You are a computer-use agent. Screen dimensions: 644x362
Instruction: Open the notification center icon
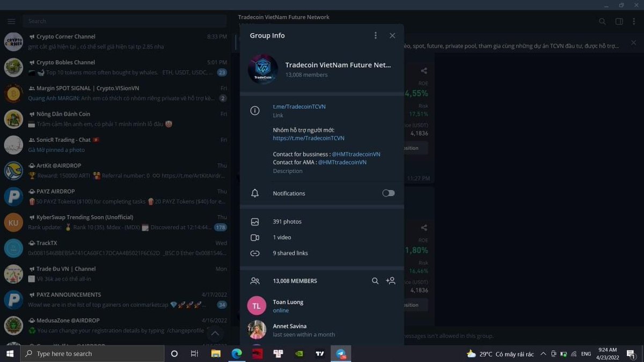(631, 353)
